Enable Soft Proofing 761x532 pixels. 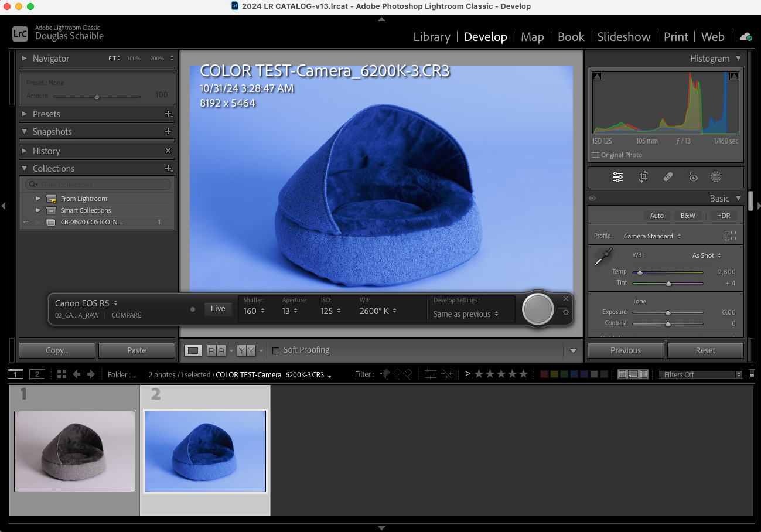pyautogui.click(x=276, y=350)
